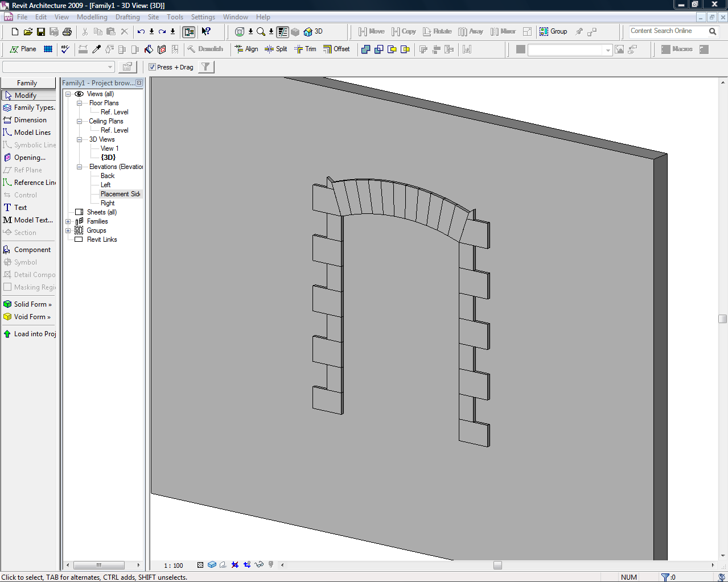Open the default 3D view button
The image size is (728, 582).
coord(313,32)
